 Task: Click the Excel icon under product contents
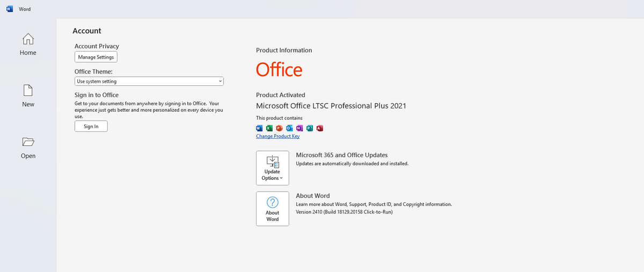(x=269, y=128)
